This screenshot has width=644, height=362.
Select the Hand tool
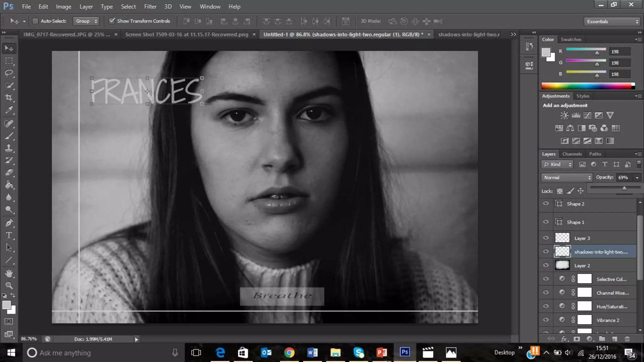[9, 273]
